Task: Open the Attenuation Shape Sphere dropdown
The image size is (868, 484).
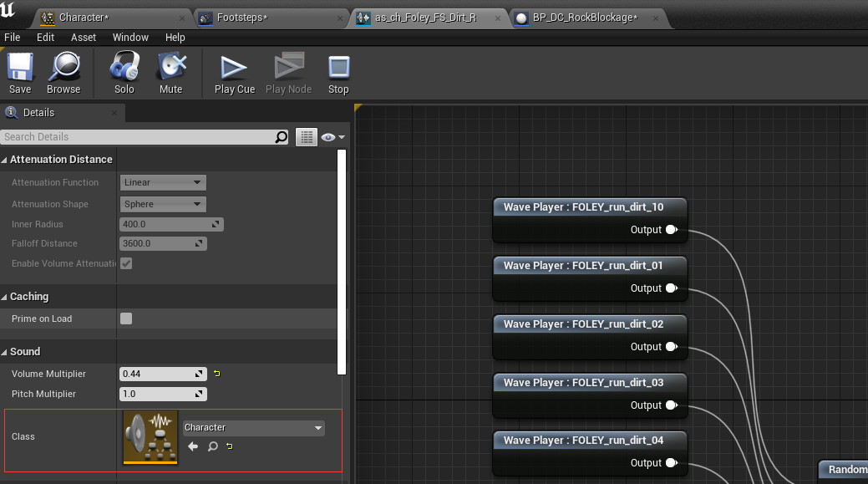Action: 163,204
